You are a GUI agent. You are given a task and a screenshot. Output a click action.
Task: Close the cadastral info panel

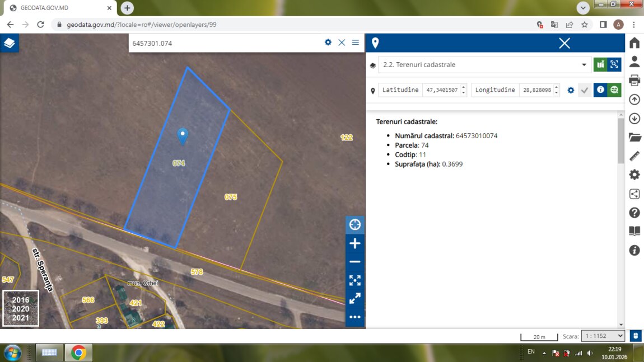564,43
